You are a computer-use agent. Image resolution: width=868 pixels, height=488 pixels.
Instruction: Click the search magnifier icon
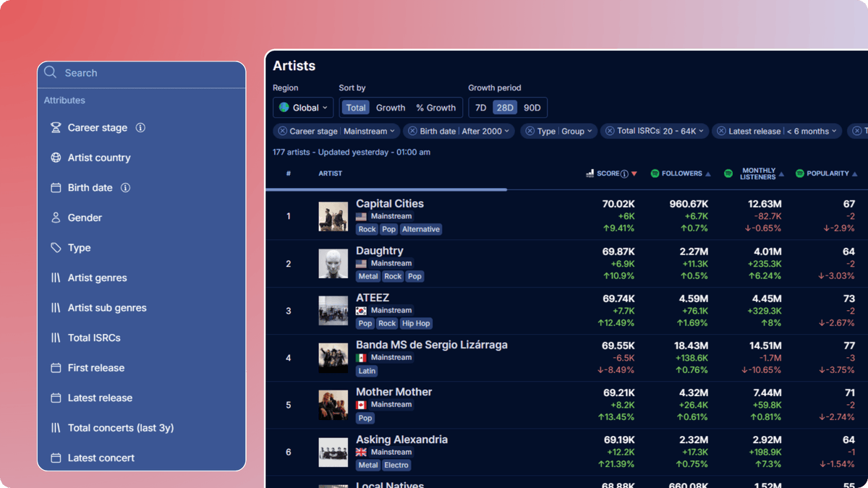click(50, 72)
